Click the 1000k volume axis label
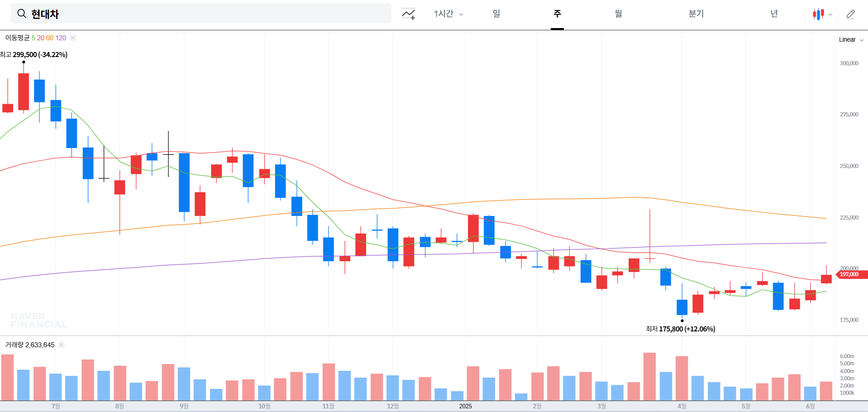This screenshot has width=868, height=412. [847, 393]
